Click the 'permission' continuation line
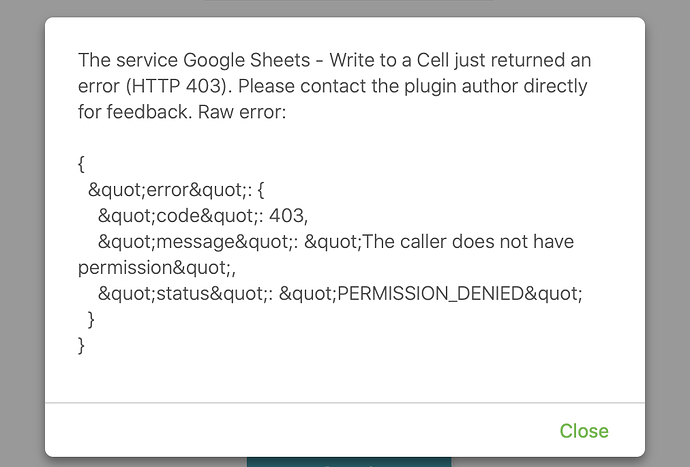Viewport: 690px width, 467px height. click(x=157, y=268)
